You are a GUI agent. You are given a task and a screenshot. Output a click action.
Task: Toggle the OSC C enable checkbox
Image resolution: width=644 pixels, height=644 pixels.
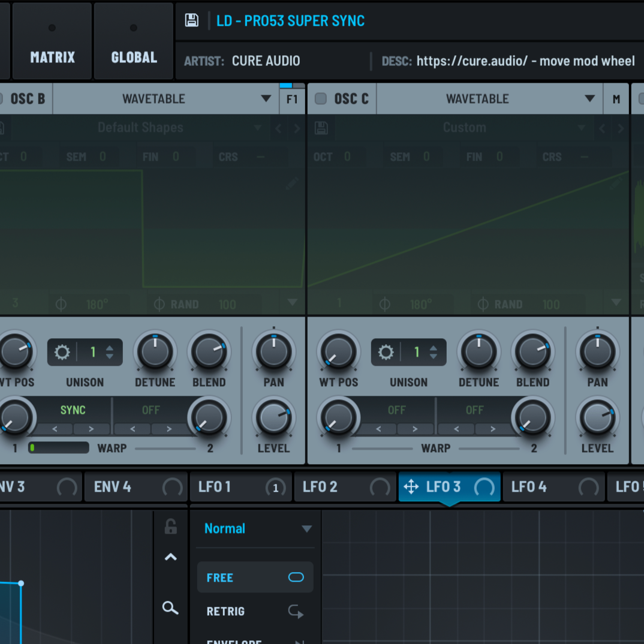321,99
